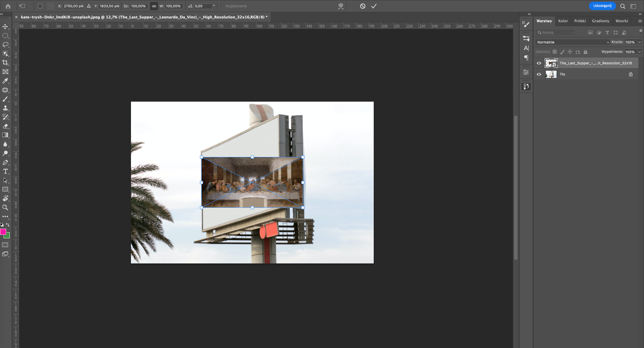Viewport: 644px width, 348px height.
Task: Click the Udostępnij share button
Action: (602, 6)
